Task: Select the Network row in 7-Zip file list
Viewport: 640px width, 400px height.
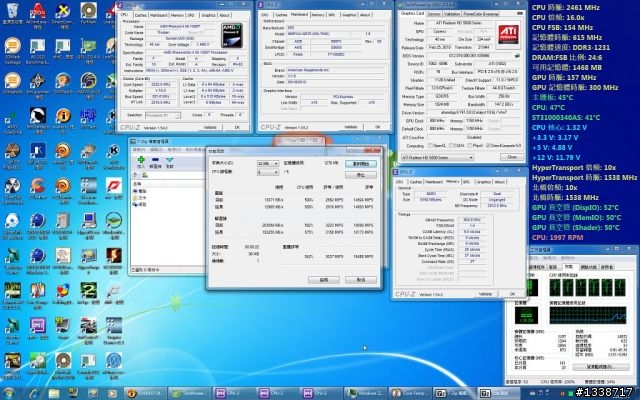Action: tap(140, 204)
